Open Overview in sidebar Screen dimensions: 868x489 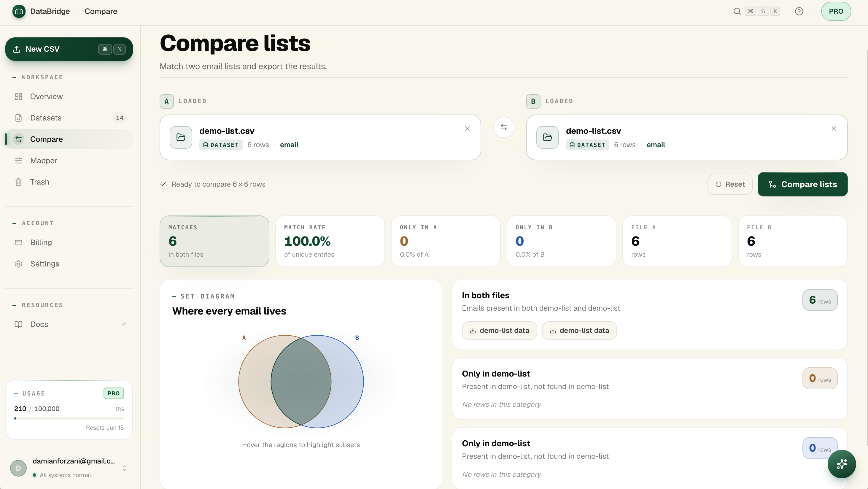(69, 97)
